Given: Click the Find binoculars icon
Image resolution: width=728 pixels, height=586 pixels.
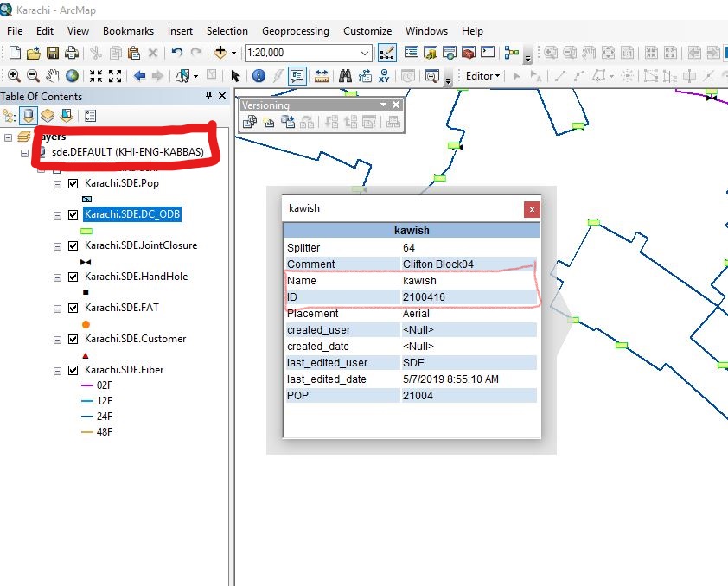Looking at the screenshot, I should [x=345, y=76].
